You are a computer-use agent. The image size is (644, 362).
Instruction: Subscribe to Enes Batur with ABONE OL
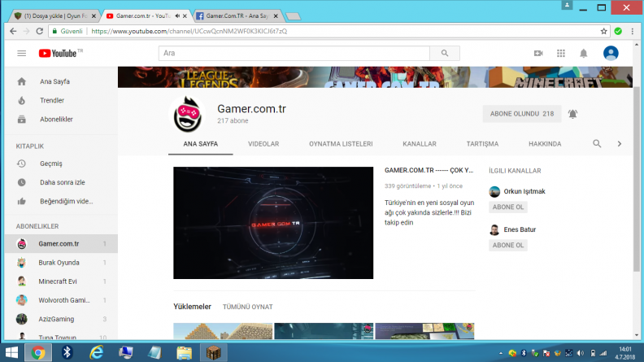click(x=508, y=246)
